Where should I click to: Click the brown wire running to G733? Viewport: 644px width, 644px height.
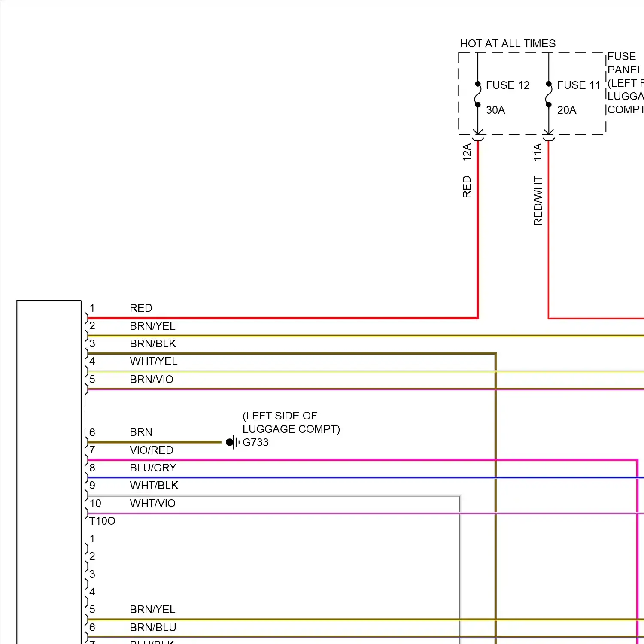click(x=154, y=442)
